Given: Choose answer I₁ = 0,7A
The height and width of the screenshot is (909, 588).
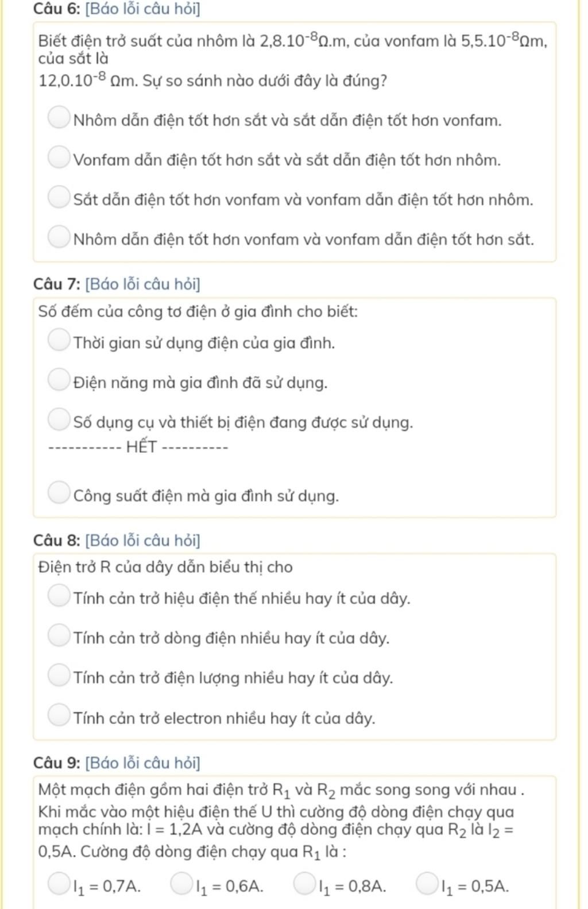Looking at the screenshot, I should click(x=59, y=884).
